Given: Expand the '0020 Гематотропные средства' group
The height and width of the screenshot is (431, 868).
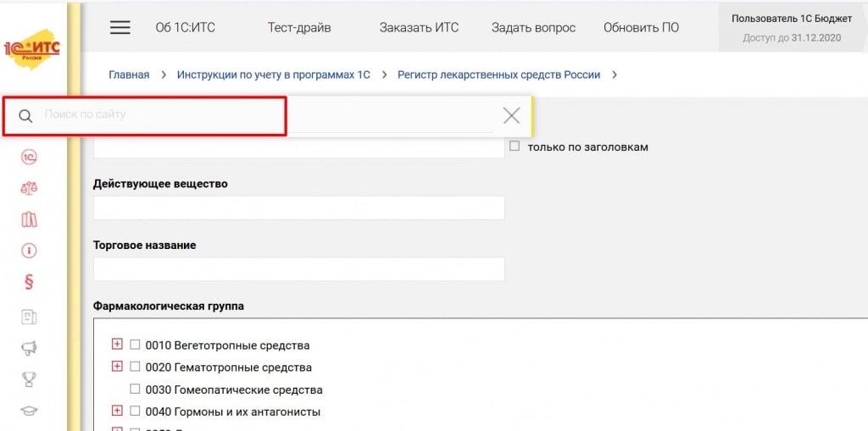Looking at the screenshot, I should tap(117, 367).
